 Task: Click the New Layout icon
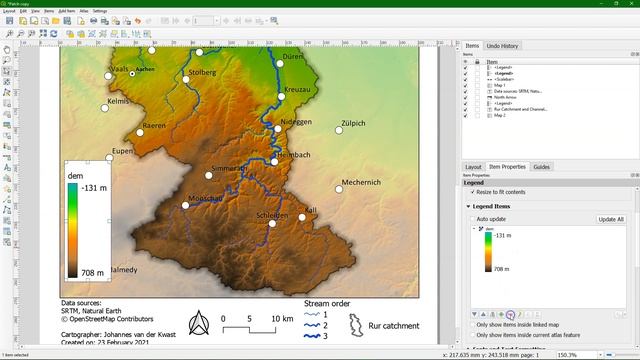point(23,20)
